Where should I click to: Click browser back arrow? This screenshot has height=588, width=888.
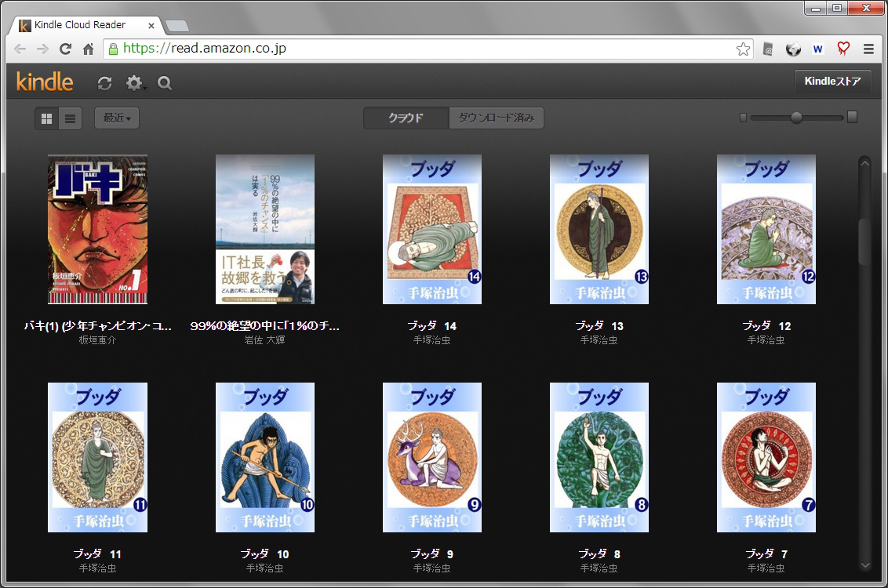20,49
